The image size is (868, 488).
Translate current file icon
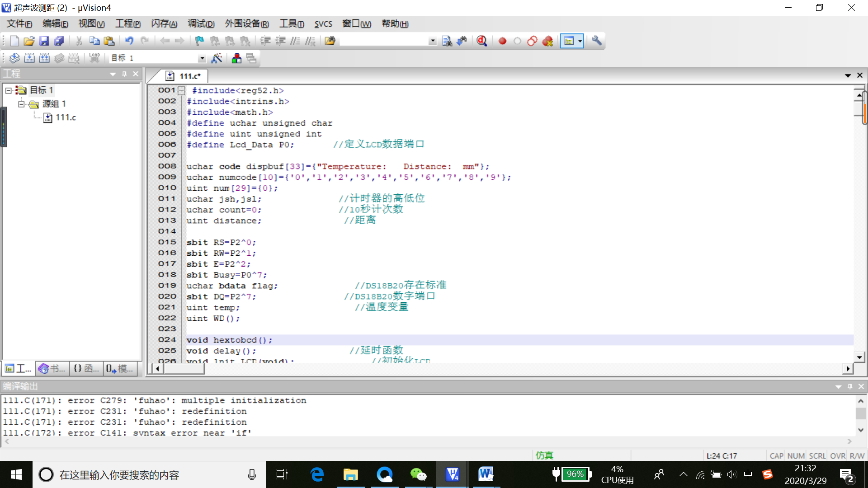tap(14, 58)
